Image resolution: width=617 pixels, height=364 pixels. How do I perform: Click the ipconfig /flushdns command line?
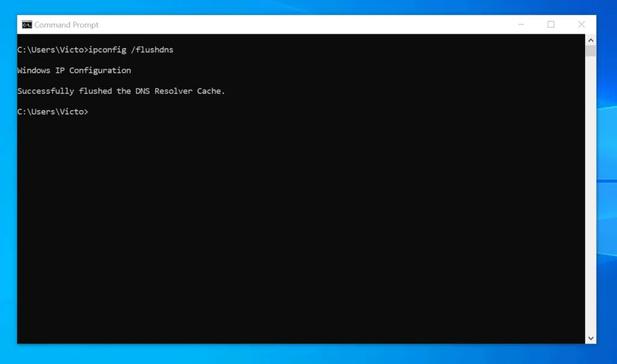95,49
